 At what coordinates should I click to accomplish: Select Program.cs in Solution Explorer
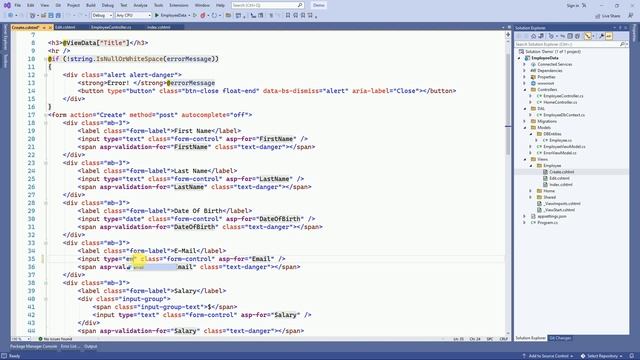[547, 222]
